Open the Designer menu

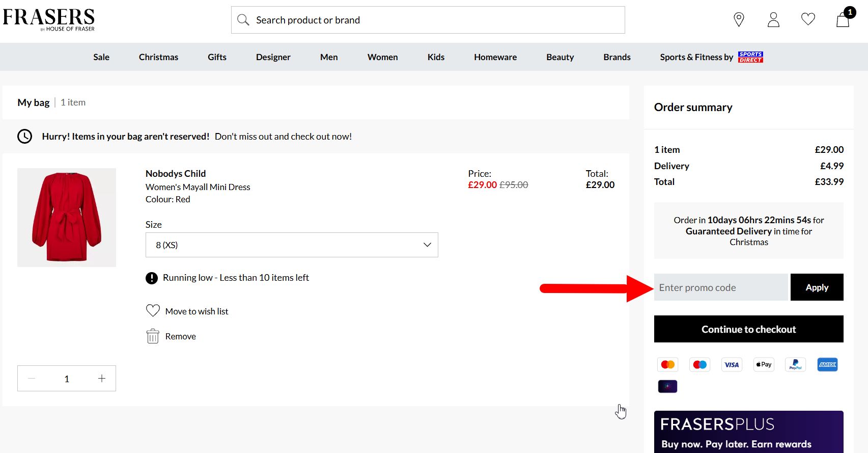point(273,57)
